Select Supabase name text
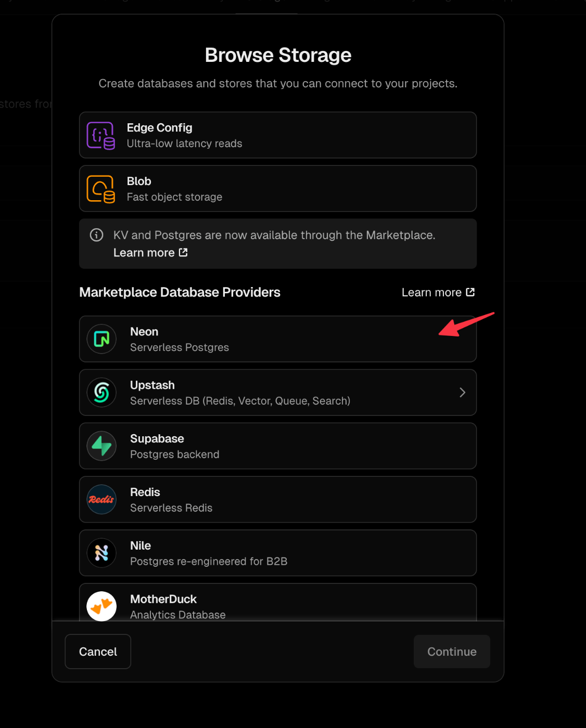This screenshot has width=586, height=728. click(x=157, y=439)
